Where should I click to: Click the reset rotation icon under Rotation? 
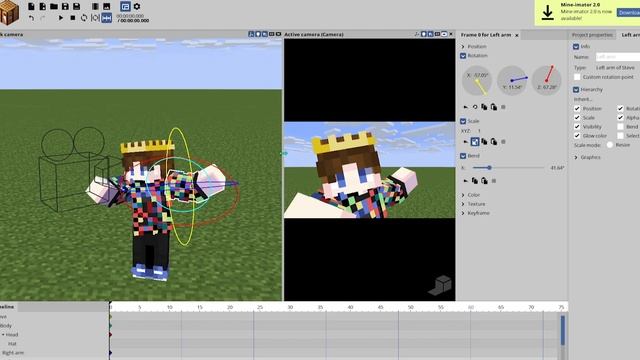pos(475,107)
